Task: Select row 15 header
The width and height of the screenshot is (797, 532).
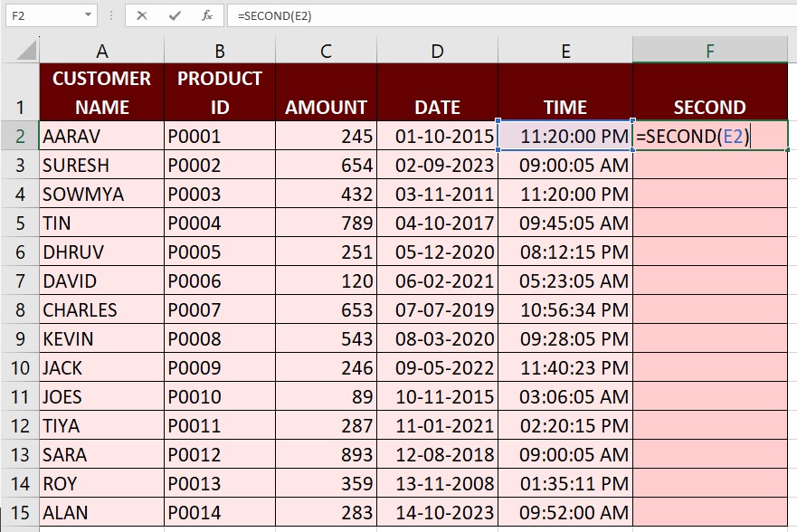Action: point(20,513)
